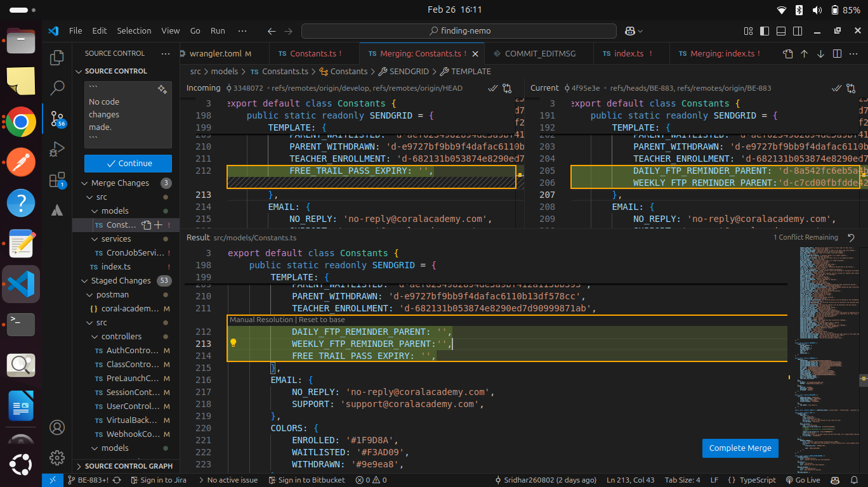Go to next conflict down arrow

[820, 54]
